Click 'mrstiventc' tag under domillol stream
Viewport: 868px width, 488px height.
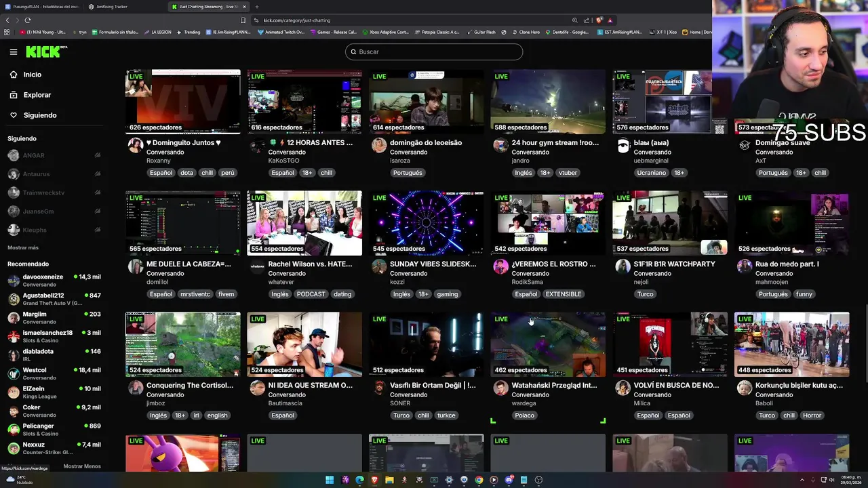pyautogui.click(x=195, y=294)
